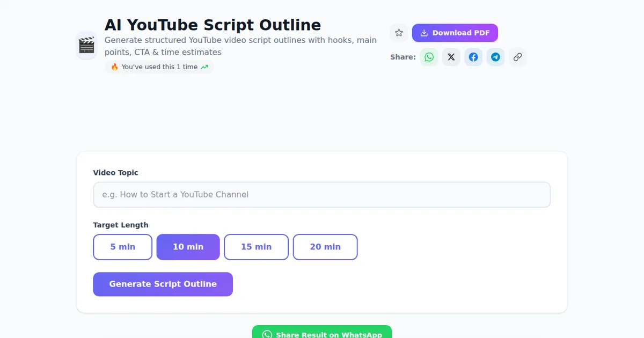Click the Video Topic input field
644x338 pixels.
322,195
